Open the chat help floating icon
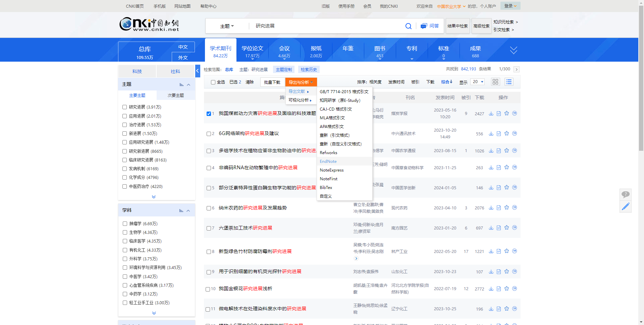644x325 pixels. (x=625, y=194)
